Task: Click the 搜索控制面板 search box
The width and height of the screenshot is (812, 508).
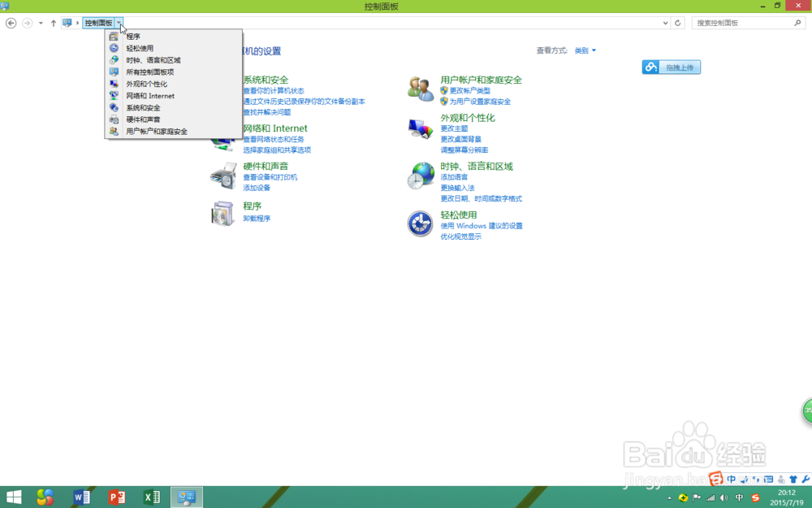Action: point(747,22)
